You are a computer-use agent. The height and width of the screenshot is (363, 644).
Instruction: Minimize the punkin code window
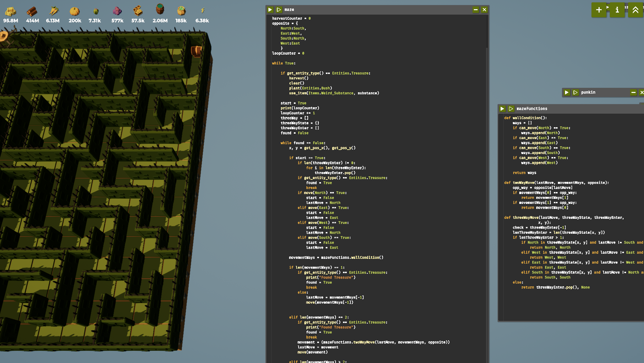coord(633,92)
